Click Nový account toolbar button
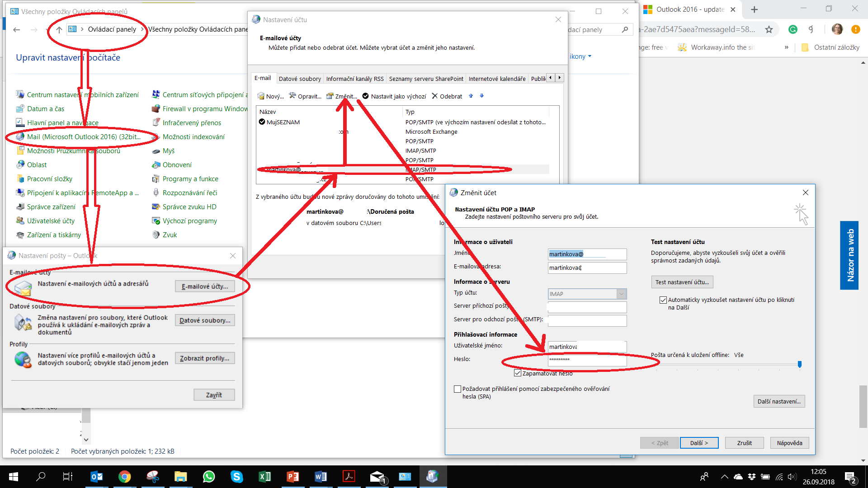 [270, 96]
